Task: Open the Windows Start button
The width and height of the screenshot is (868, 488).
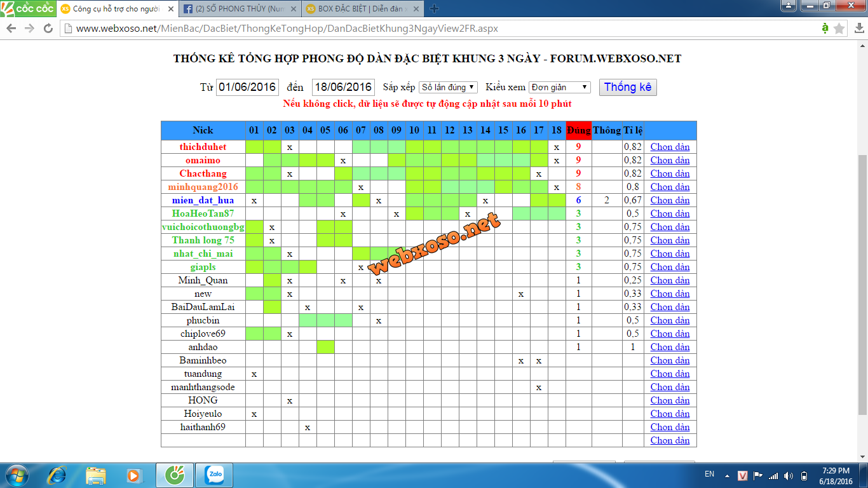Action: point(17,475)
